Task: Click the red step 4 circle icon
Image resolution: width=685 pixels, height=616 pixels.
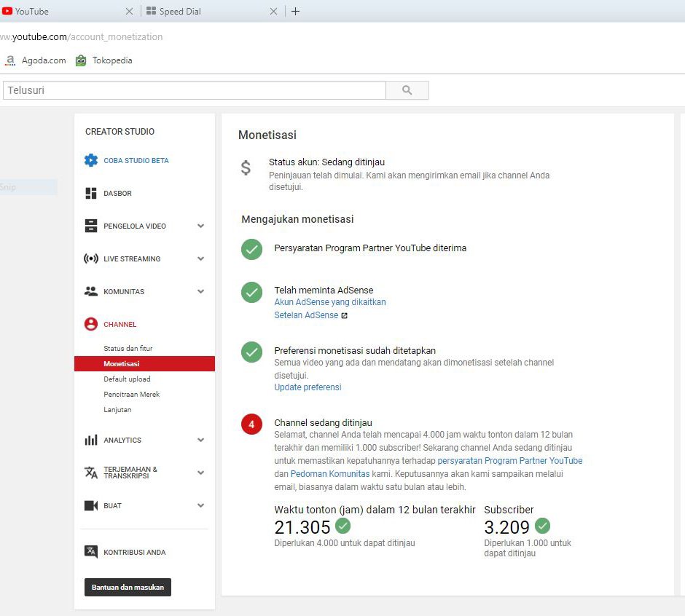Action: click(251, 424)
